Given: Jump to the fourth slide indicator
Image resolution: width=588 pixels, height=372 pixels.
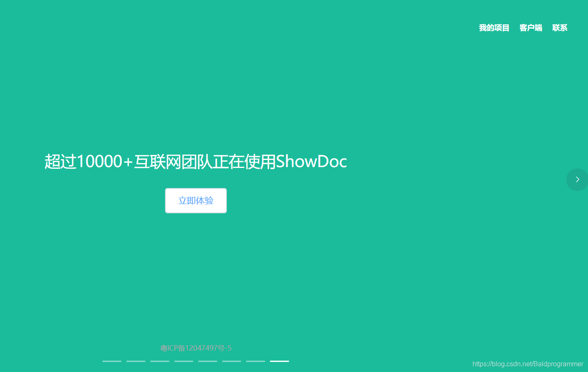Looking at the screenshot, I should [184, 361].
